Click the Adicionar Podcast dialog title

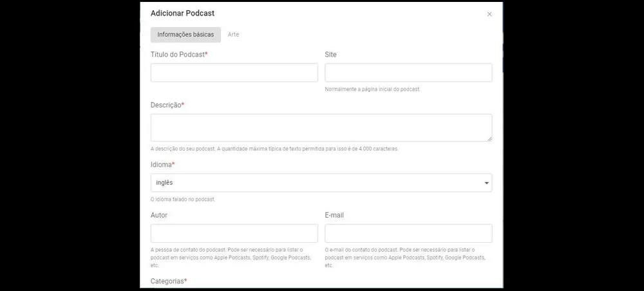pos(182,14)
